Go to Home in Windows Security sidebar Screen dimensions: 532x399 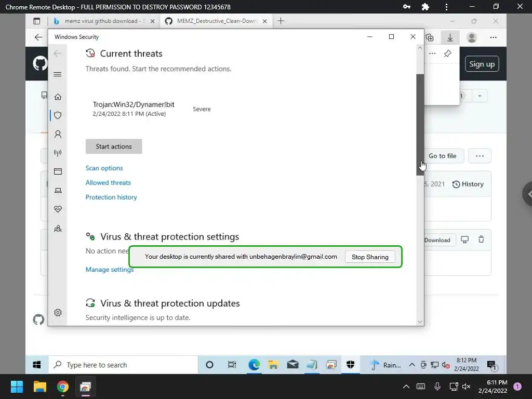pyautogui.click(x=58, y=97)
